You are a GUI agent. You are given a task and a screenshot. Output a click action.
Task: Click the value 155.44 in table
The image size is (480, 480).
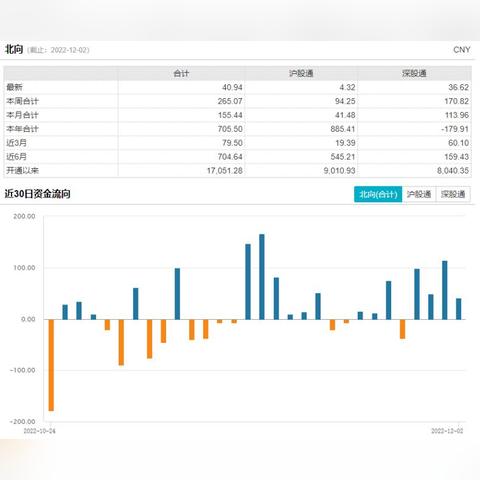[x=230, y=115]
